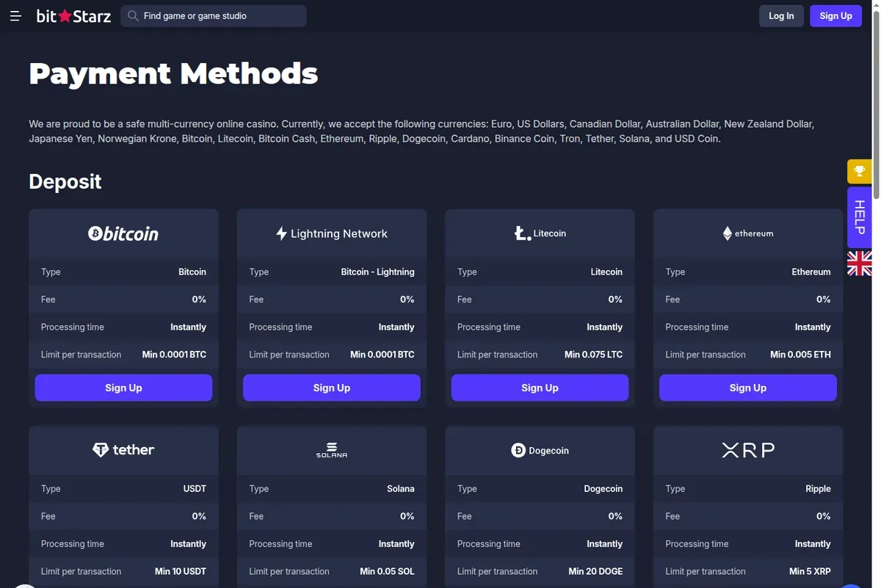
Task: Click the 'Ripple' type value in XRP card
Action: (818, 489)
